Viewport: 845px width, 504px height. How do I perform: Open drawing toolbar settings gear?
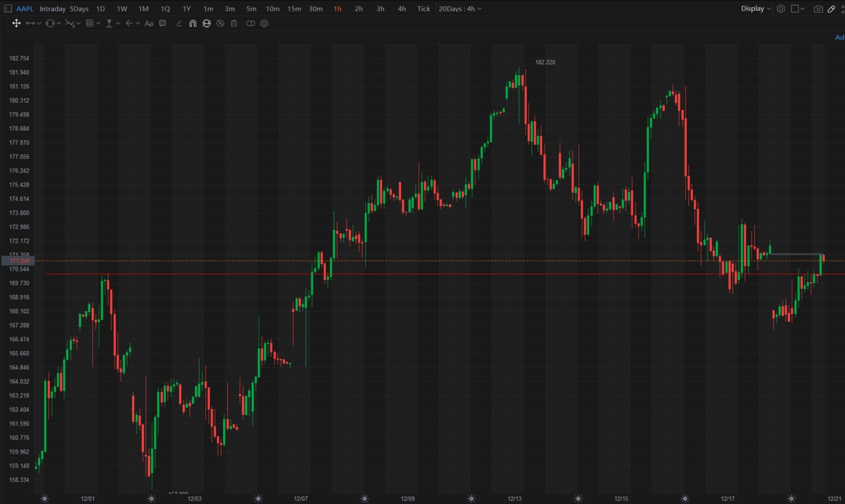(264, 23)
